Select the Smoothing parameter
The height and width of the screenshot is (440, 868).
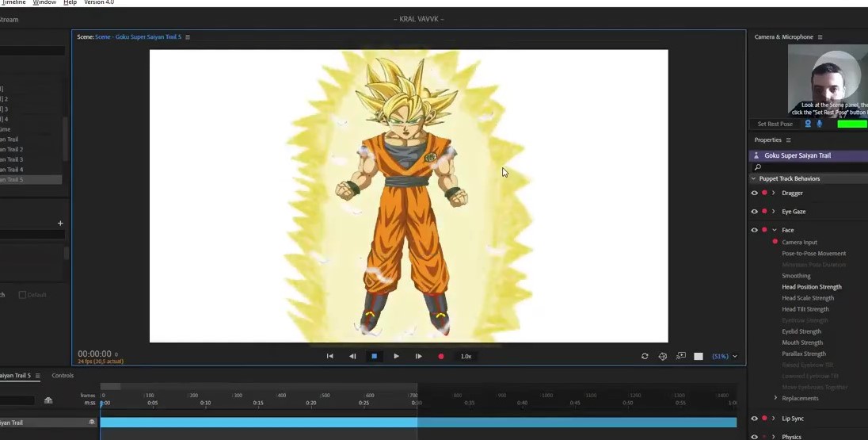point(796,275)
